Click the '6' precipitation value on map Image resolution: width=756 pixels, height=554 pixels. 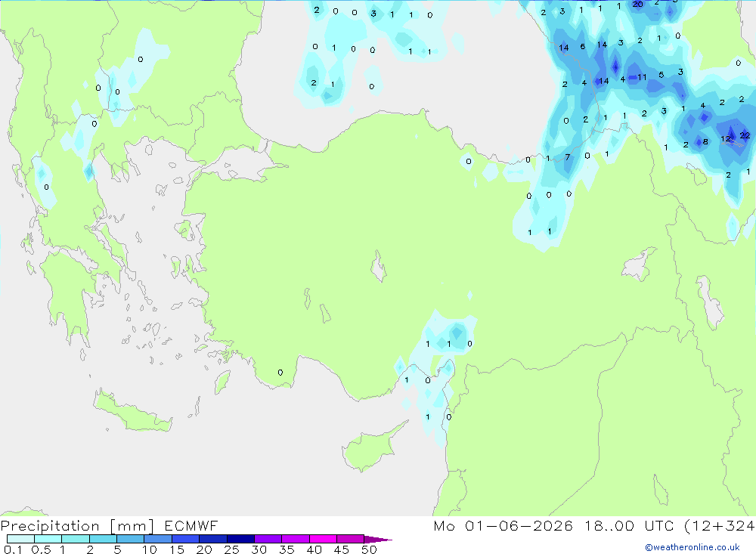pos(582,47)
